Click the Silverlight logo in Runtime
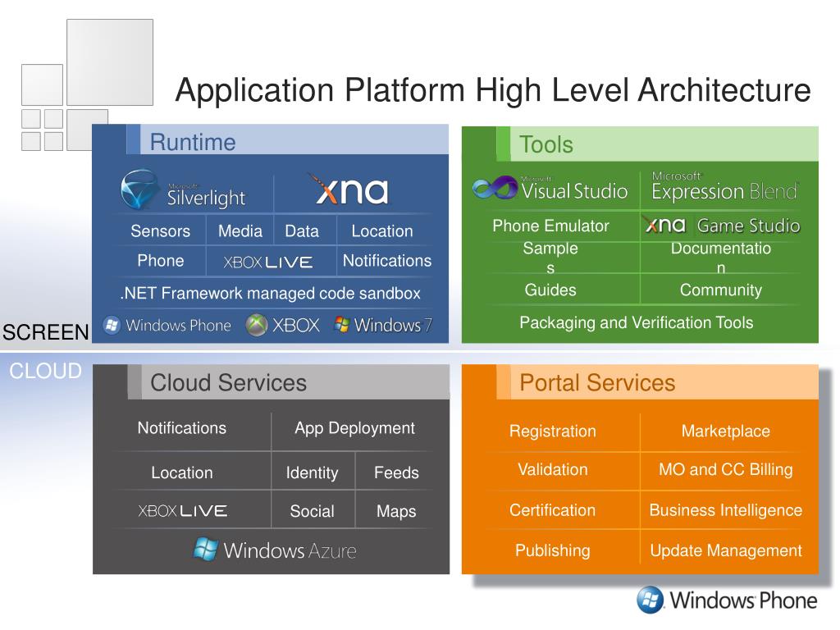 183,189
